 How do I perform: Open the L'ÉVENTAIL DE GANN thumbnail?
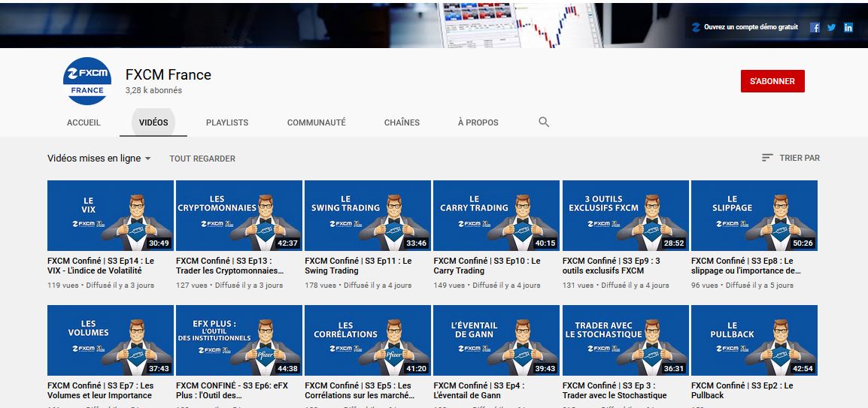point(496,340)
